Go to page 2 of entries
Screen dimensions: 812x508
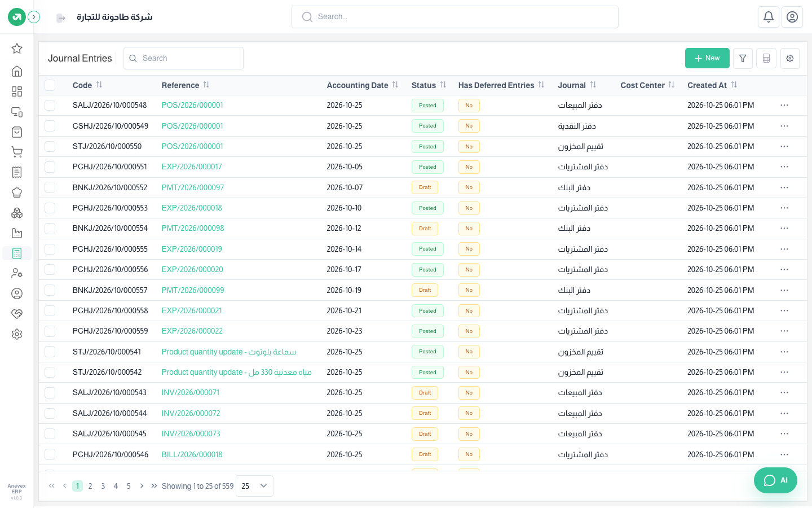click(x=90, y=486)
